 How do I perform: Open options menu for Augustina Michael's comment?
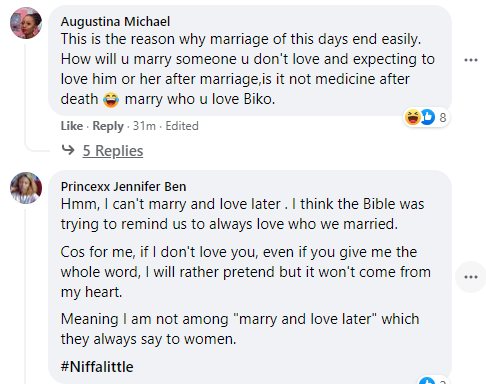pyautogui.click(x=471, y=60)
